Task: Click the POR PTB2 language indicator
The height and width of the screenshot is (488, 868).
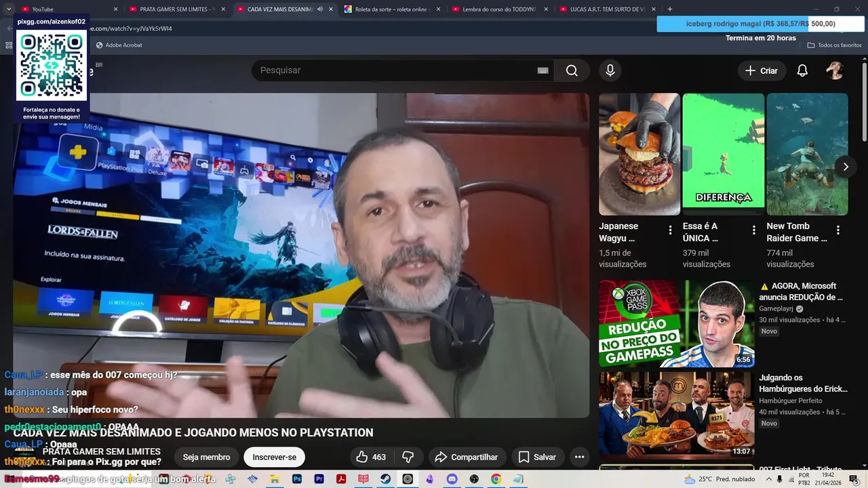Action: 804,479
